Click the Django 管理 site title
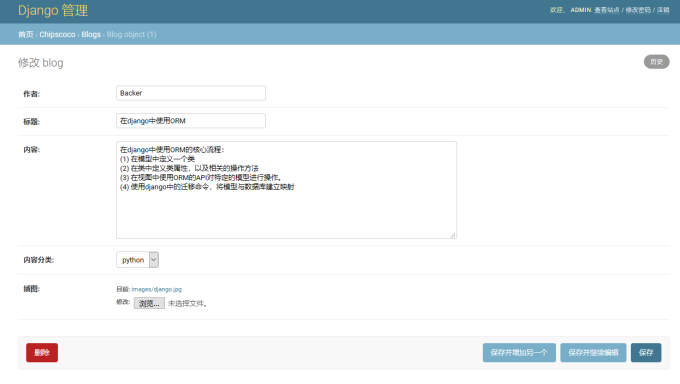The width and height of the screenshot is (680, 384). [53, 10]
